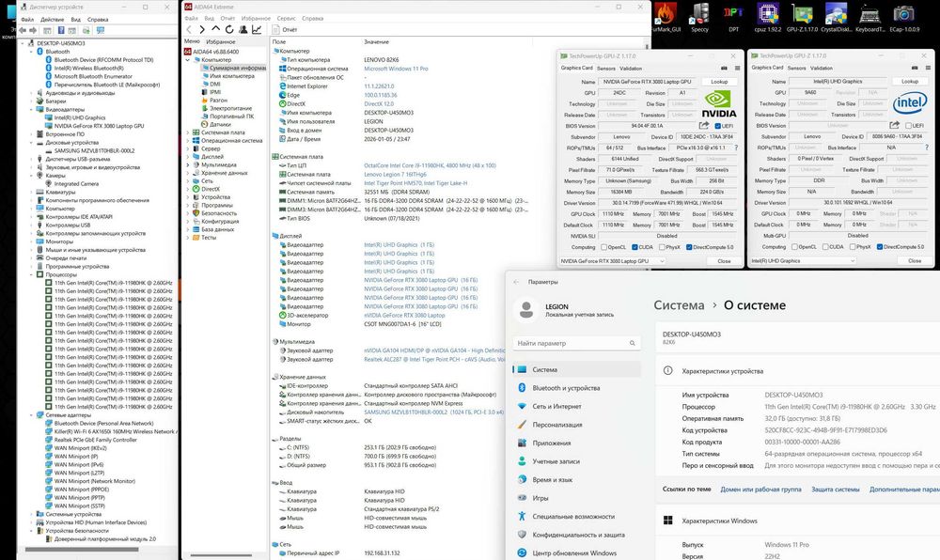940x560 pixels.
Task: Open the DPT desktop icon
Action: (x=733, y=17)
